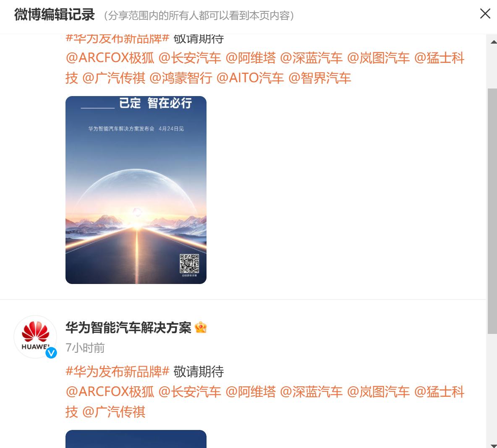Image resolution: width=497 pixels, height=448 pixels.
Task: Open the 华为智能汽车解决方案 username link
Action: pos(128,328)
